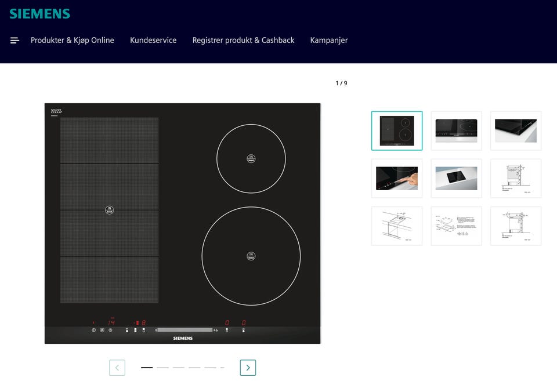557x392 pixels.
Task: Click the short last carousel indicator dash
Action: [x=222, y=368]
